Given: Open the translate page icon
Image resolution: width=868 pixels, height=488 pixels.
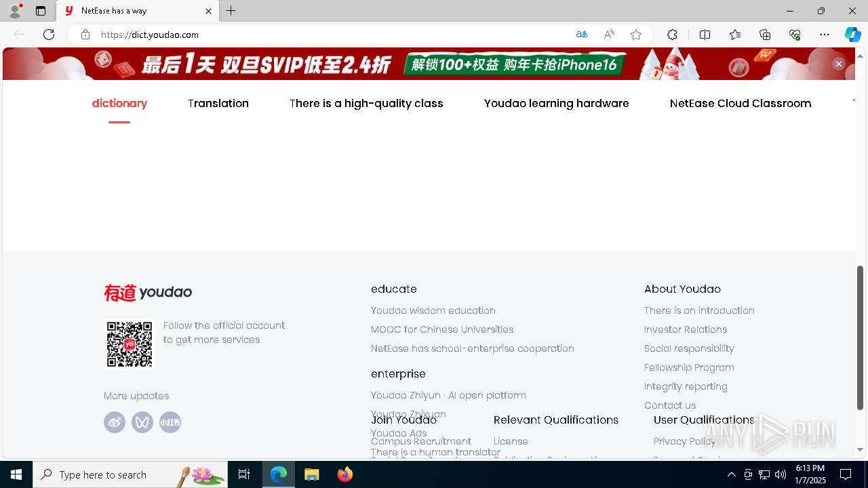Looking at the screenshot, I should point(582,35).
